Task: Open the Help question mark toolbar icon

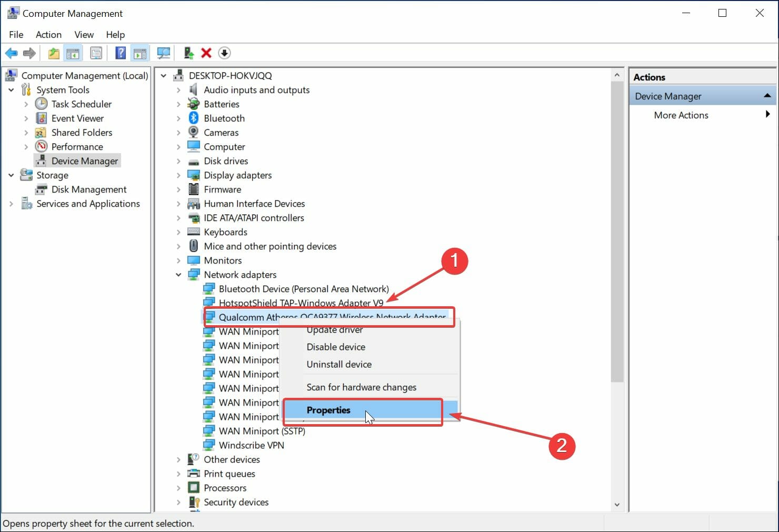Action: click(x=121, y=53)
